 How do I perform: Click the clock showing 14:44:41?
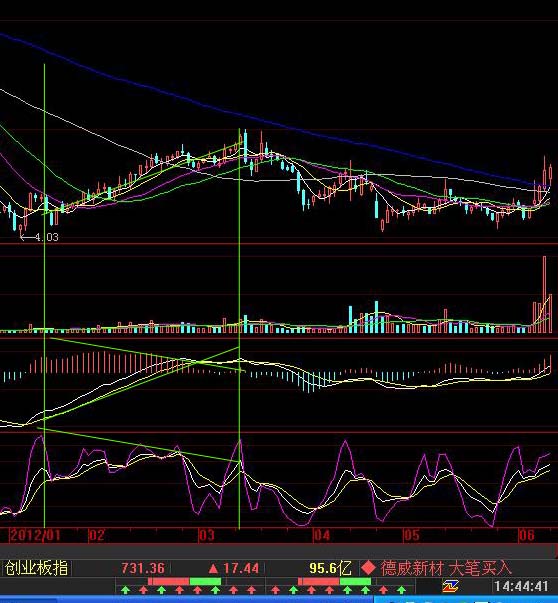[x=521, y=586]
